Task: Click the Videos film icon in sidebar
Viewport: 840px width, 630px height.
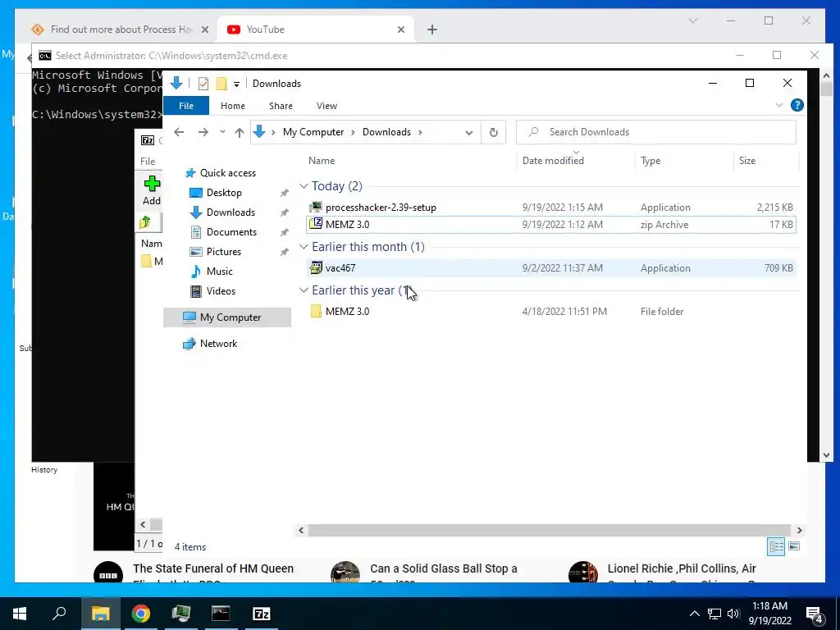Action: pos(196,291)
